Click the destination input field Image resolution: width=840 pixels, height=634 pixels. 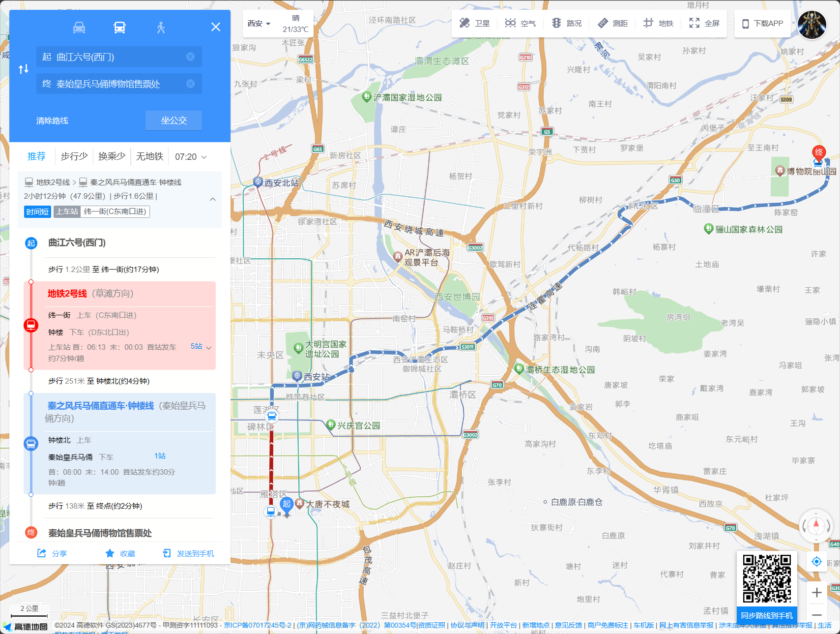point(113,84)
